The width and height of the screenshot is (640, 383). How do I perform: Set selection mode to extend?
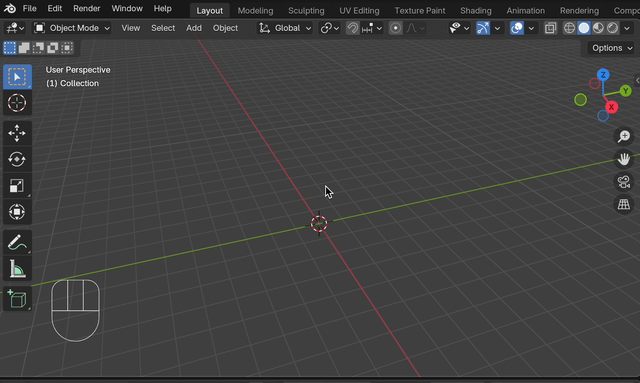point(24,48)
